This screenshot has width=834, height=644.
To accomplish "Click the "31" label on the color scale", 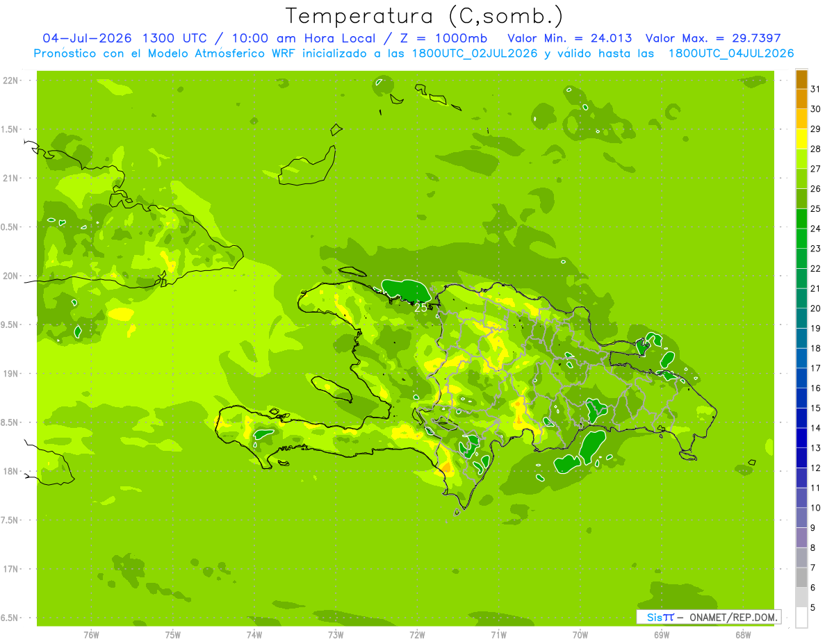I will coord(815,89).
